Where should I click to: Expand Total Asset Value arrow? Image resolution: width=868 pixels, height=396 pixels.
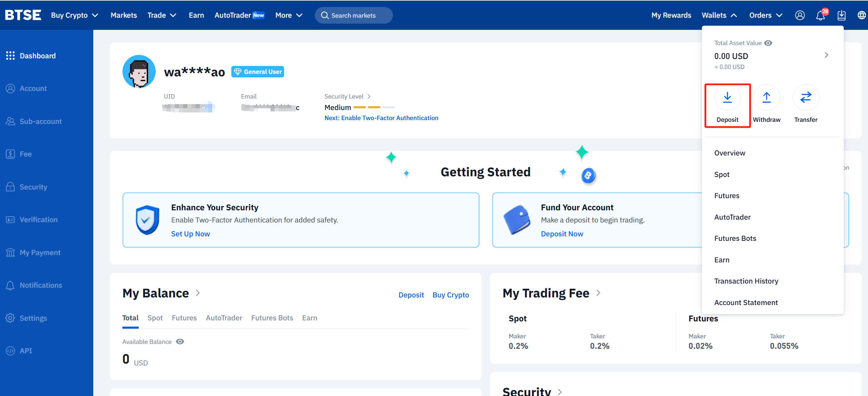coord(826,55)
